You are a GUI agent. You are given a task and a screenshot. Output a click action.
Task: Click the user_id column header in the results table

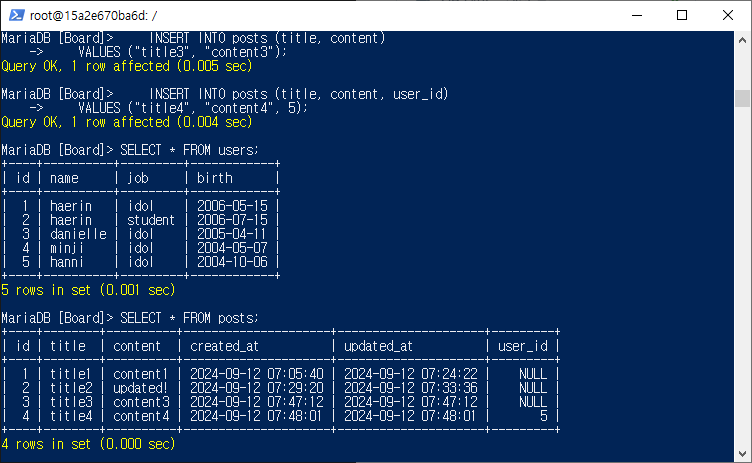[522, 346]
